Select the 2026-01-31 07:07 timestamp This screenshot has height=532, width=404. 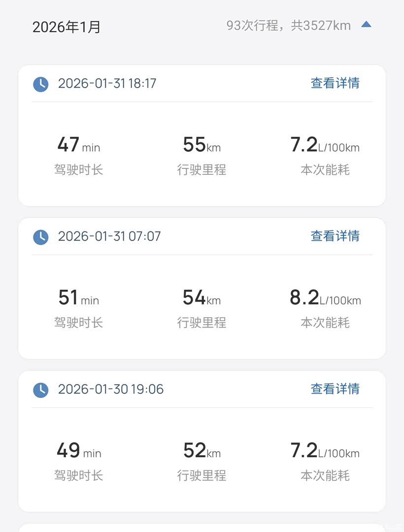point(109,236)
